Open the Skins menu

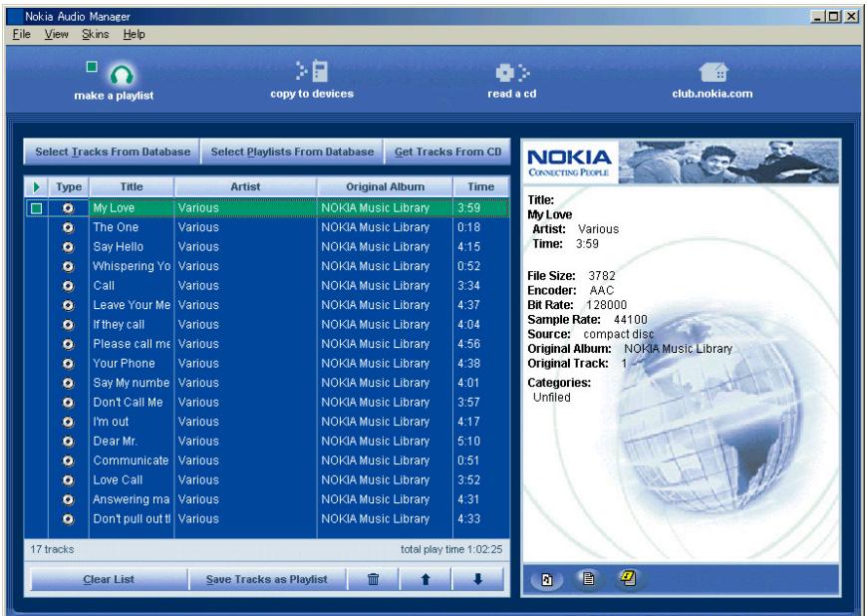coord(95,34)
